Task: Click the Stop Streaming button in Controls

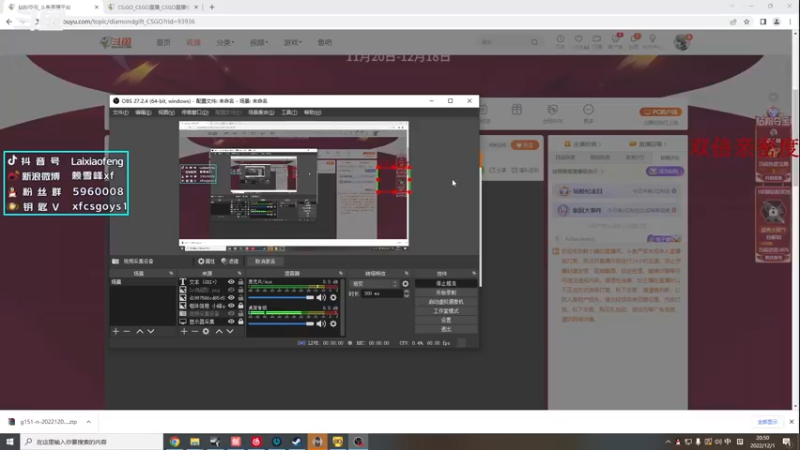Action: pos(446,283)
